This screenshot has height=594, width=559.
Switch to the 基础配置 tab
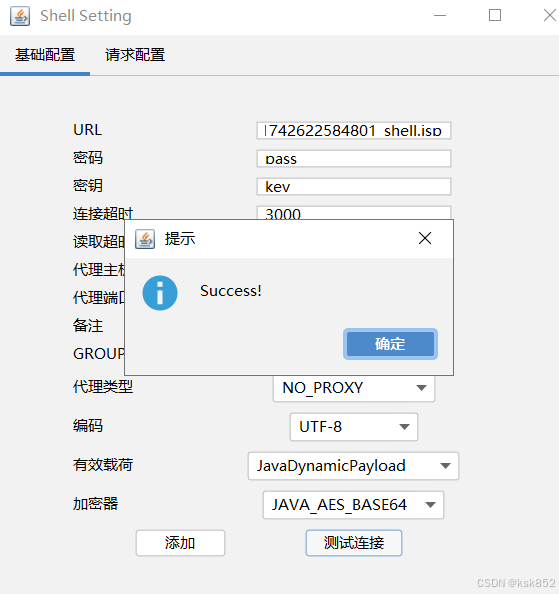[x=45, y=55]
